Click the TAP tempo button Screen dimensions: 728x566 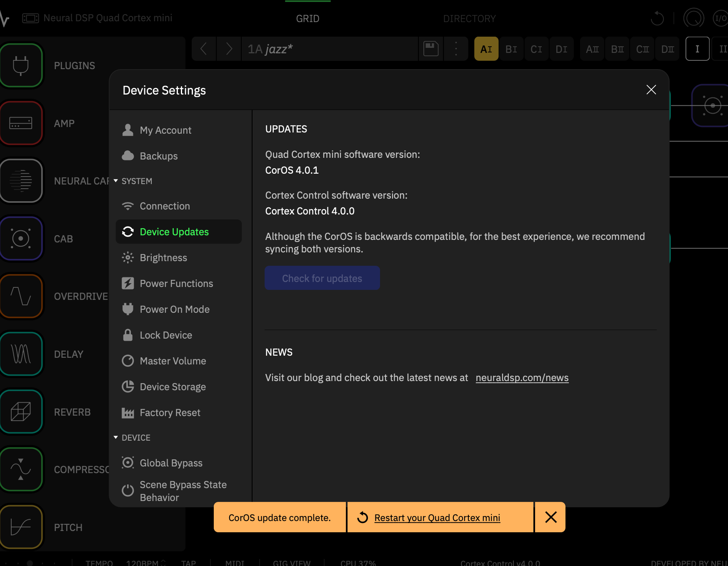[x=188, y=563]
